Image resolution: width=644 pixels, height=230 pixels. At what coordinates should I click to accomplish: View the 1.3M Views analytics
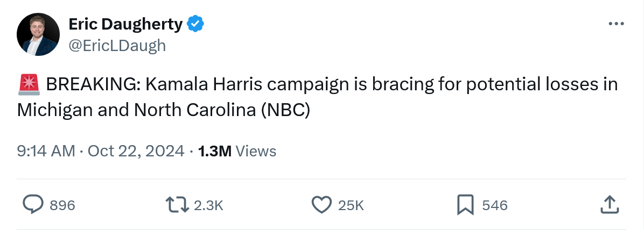tap(237, 151)
